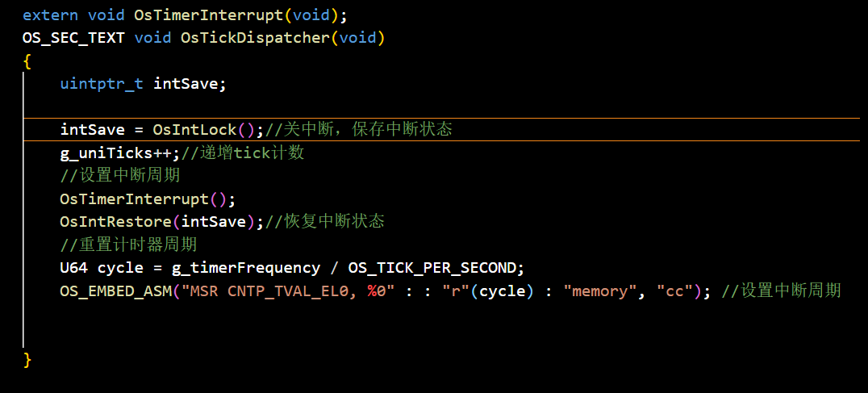Click the OsTimerInterrupt extern declaration name
Screen dimensions: 868x393
coord(209,15)
